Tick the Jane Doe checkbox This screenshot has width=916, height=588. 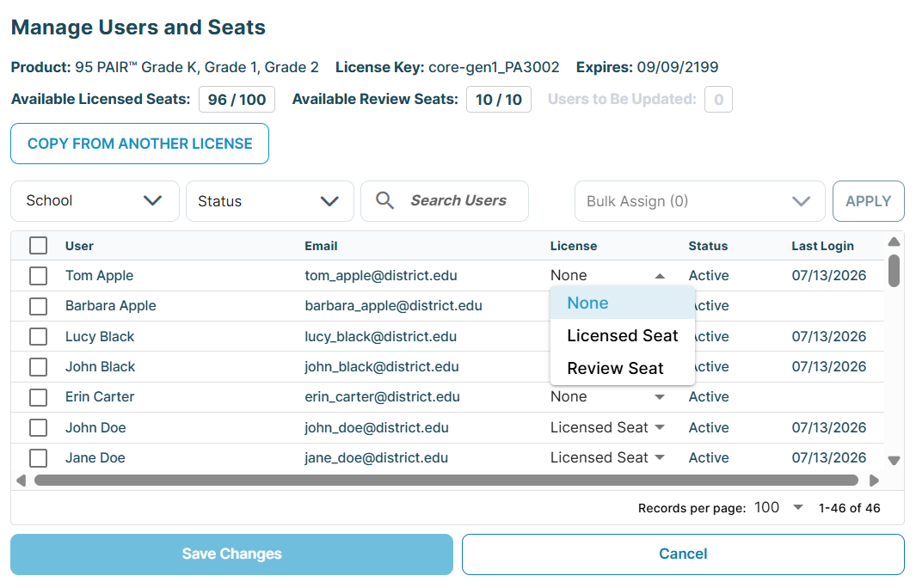[x=39, y=458]
